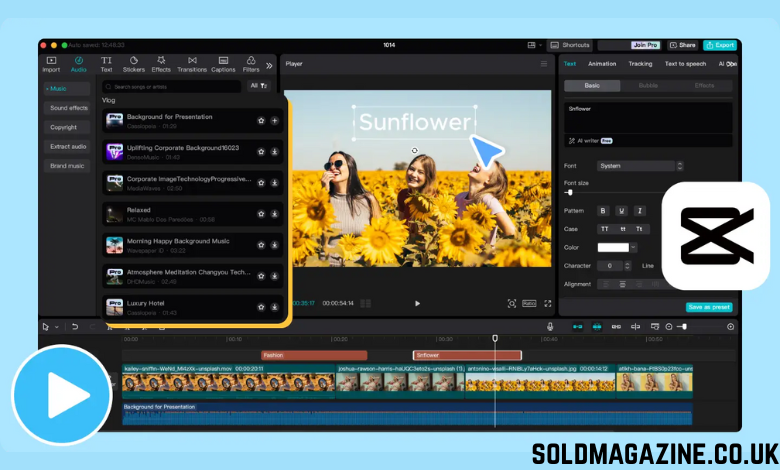Record voiceover with microphone icon
The width and height of the screenshot is (780, 470).
click(x=550, y=327)
